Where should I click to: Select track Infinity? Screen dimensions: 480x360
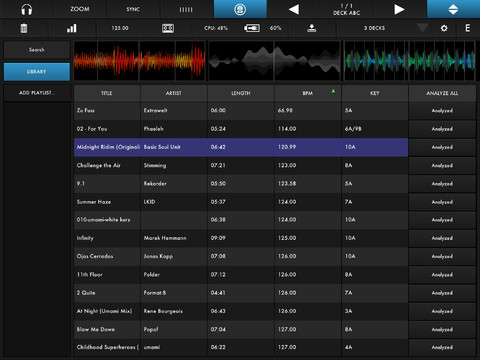tap(241, 238)
